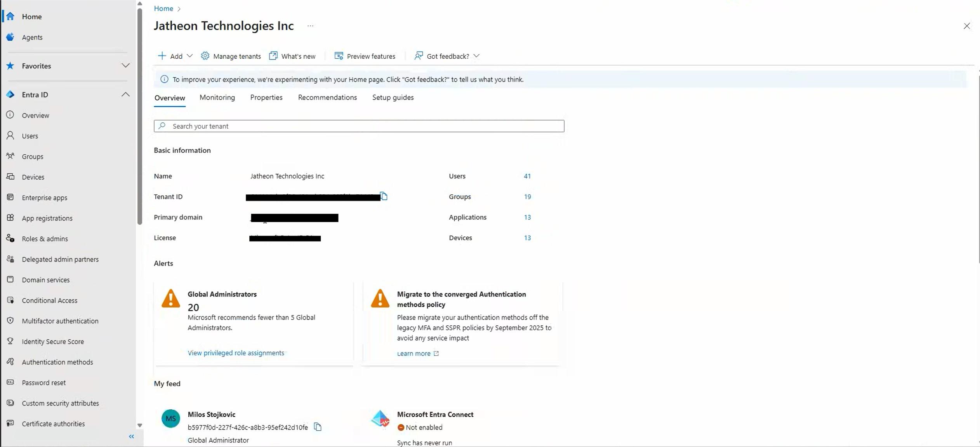
Task: Click the Migrate to converged Authentication heading
Action: [462, 299]
